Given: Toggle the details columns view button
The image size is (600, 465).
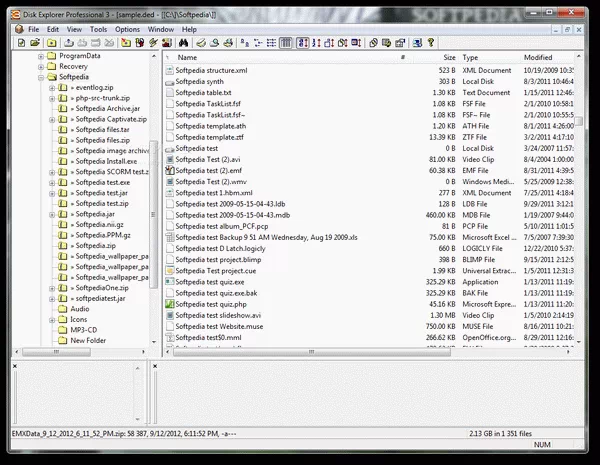Looking at the screenshot, I should (x=286, y=43).
